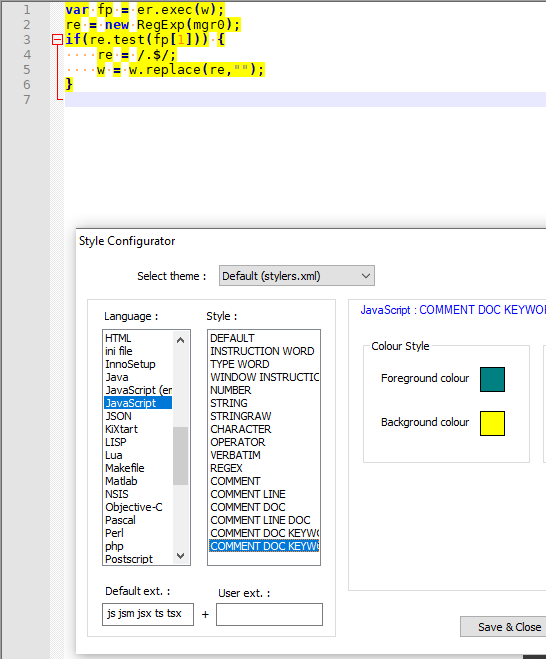Image resolution: width=546 pixels, height=659 pixels.
Task: Pick the teal Foreground colour swatch
Action: (x=492, y=380)
